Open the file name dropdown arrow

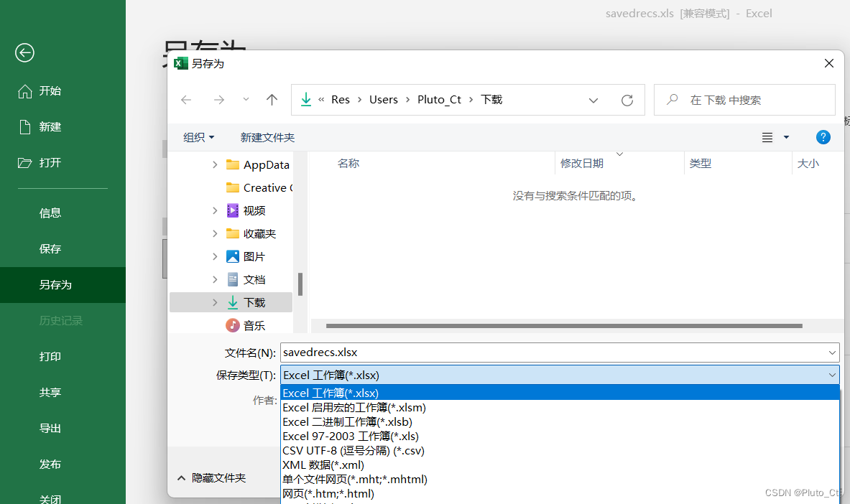tap(832, 353)
